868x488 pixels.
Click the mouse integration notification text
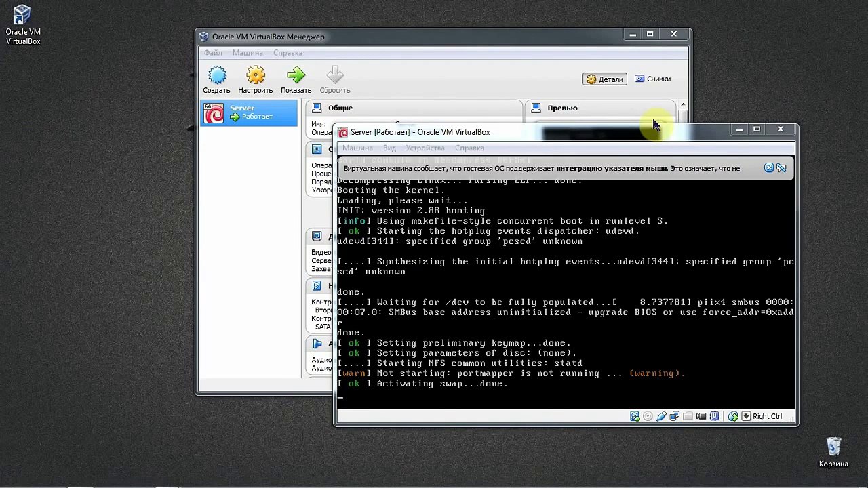pyautogui.click(x=541, y=168)
